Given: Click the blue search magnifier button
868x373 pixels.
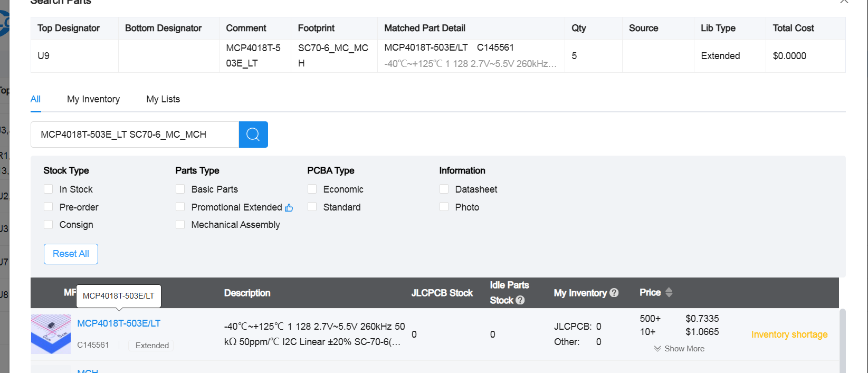Looking at the screenshot, I should point(253,135).
